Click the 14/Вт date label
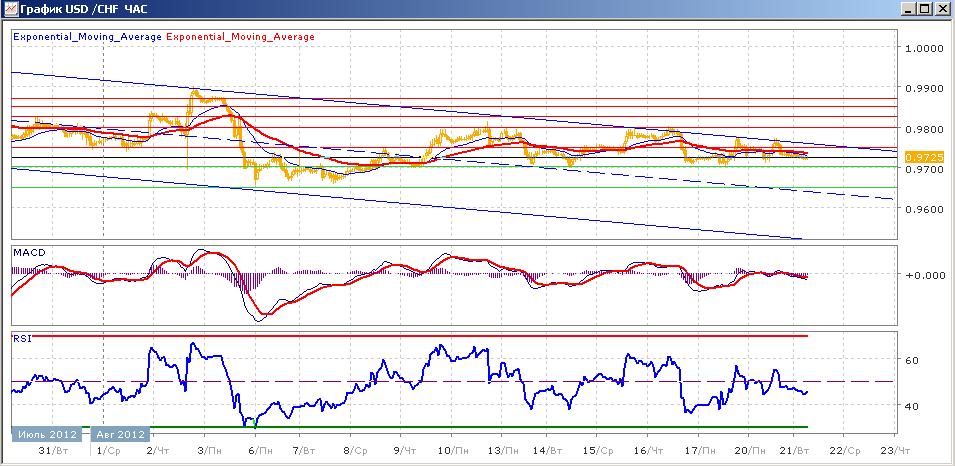This screenshot has height=466, width=955. click(x=547, y=451)
